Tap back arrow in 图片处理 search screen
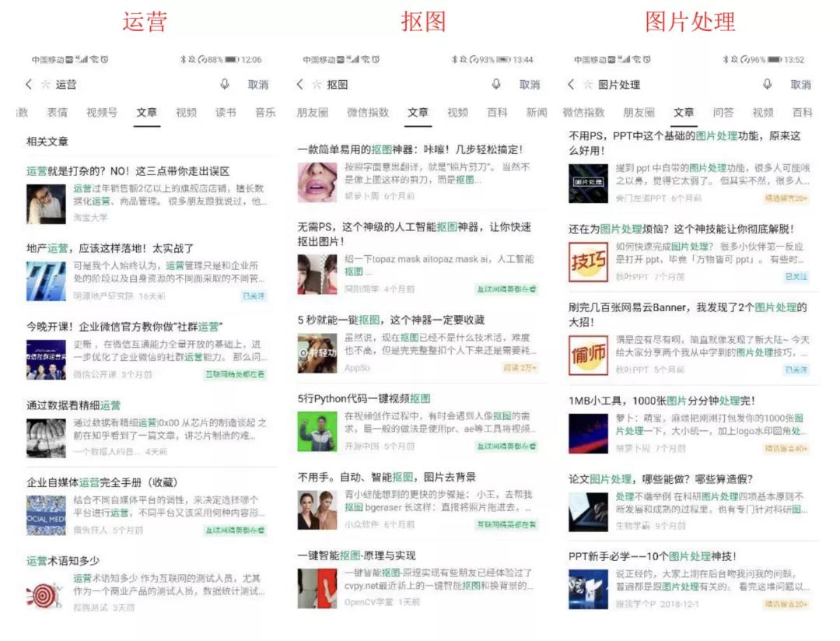840x641 pixels. (571, 84)
